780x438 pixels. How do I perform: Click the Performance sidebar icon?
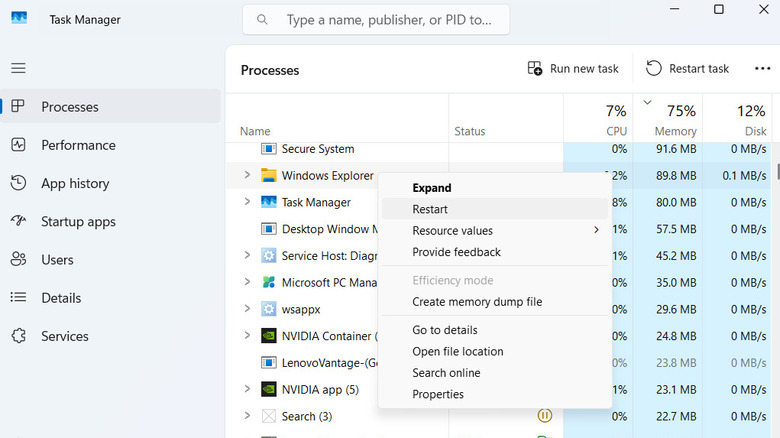[x=18, y=145]
